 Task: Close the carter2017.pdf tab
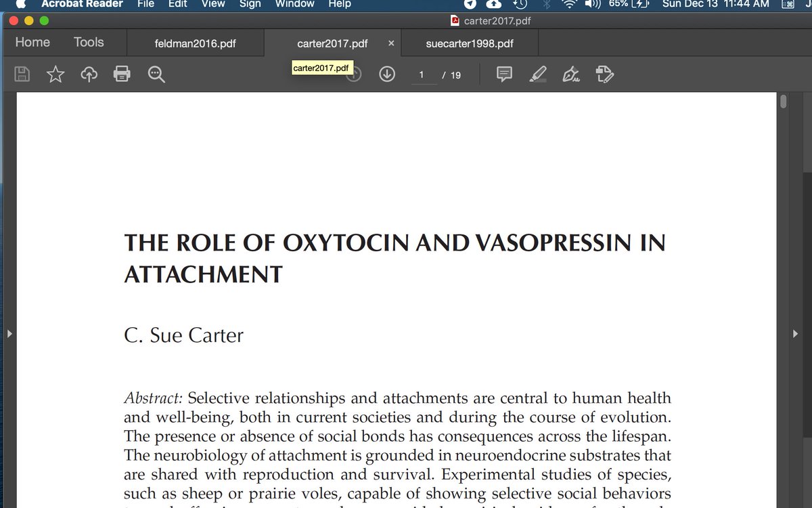point(391,43)
